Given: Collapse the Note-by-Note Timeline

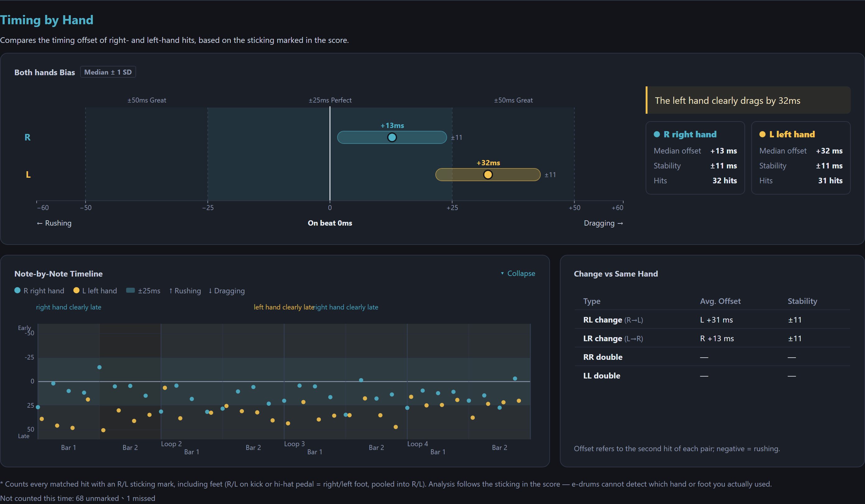Looking at the screenshot, I should pos(518,273).
